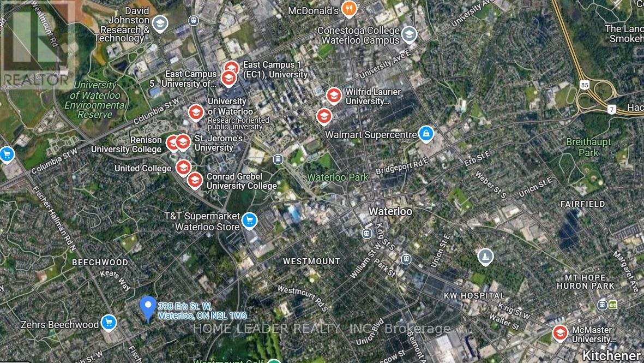The image size is (644, 363).
Task: Click the transit station icon near Waterloo Park
Action: 278,159
